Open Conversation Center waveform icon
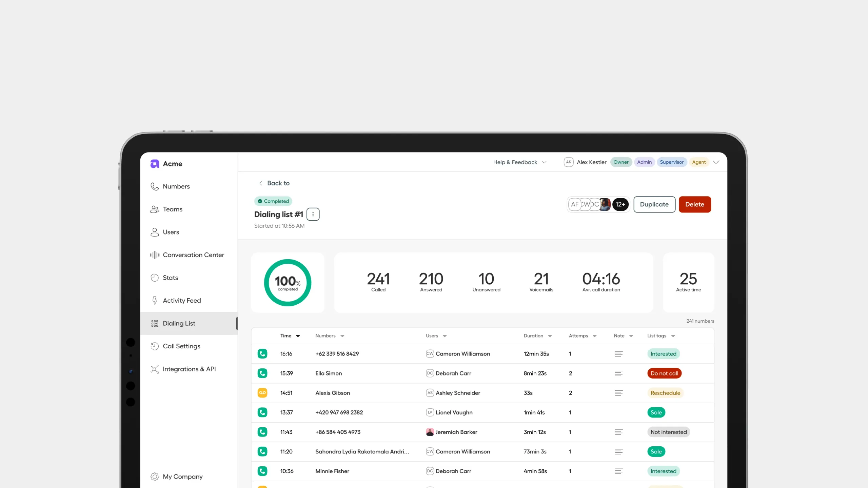This screenshot has height=488, width=868. tap(155, 255)
